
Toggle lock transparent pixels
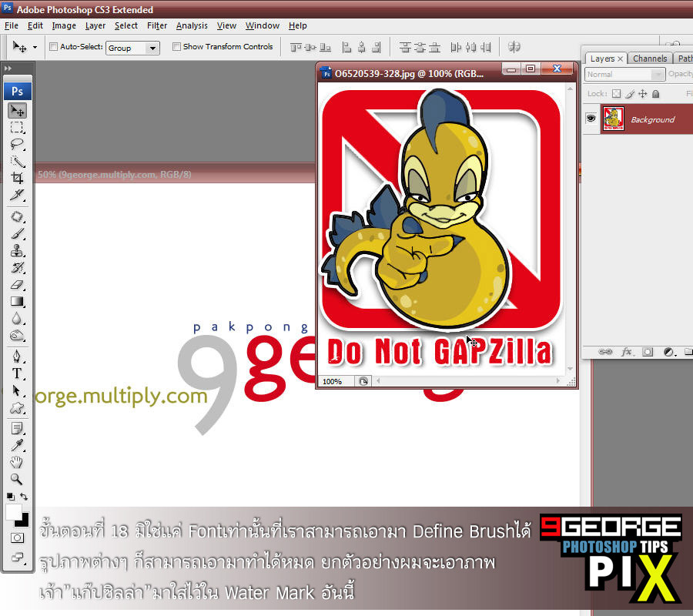coord(616,94)
